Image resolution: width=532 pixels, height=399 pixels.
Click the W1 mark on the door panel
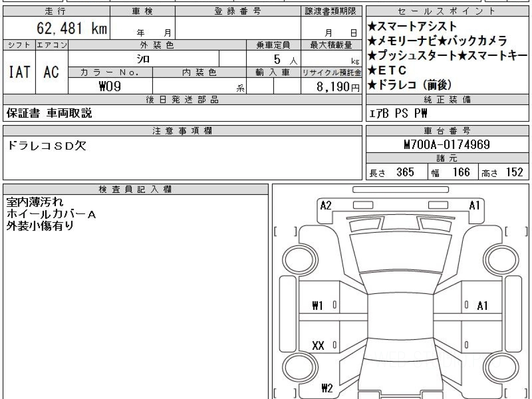pyautogui.click(x=318, y=305)
